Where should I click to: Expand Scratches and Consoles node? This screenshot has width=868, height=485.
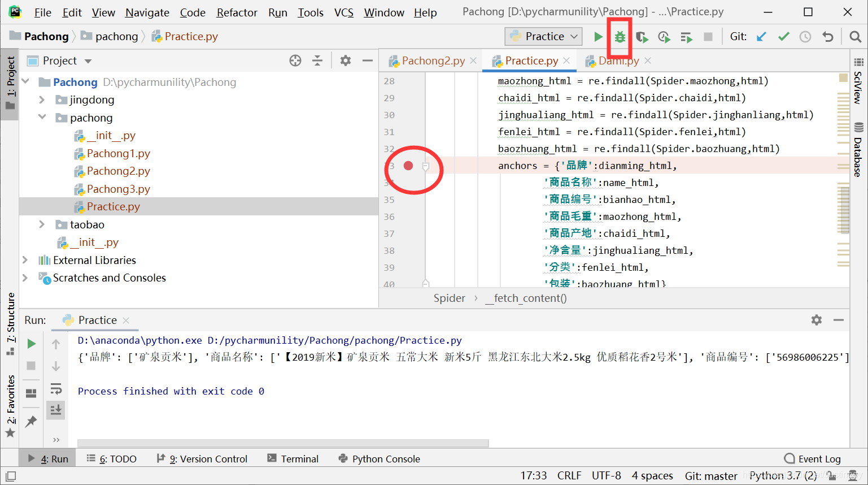(x=25, y=278)
